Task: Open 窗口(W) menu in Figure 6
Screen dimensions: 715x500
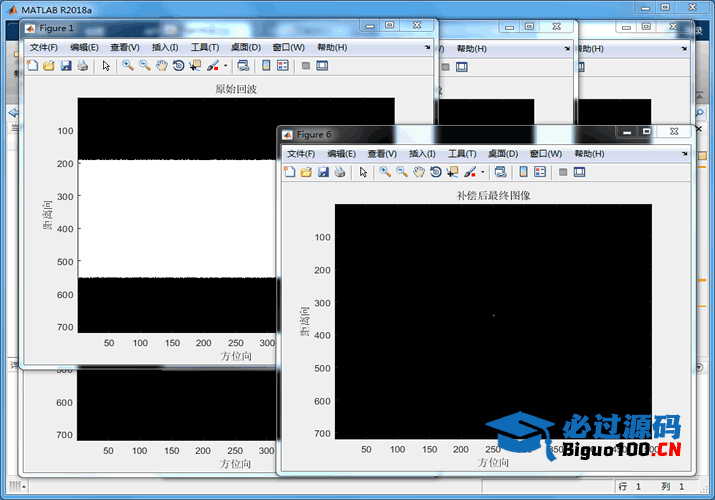Action: (x=546, y=154)
